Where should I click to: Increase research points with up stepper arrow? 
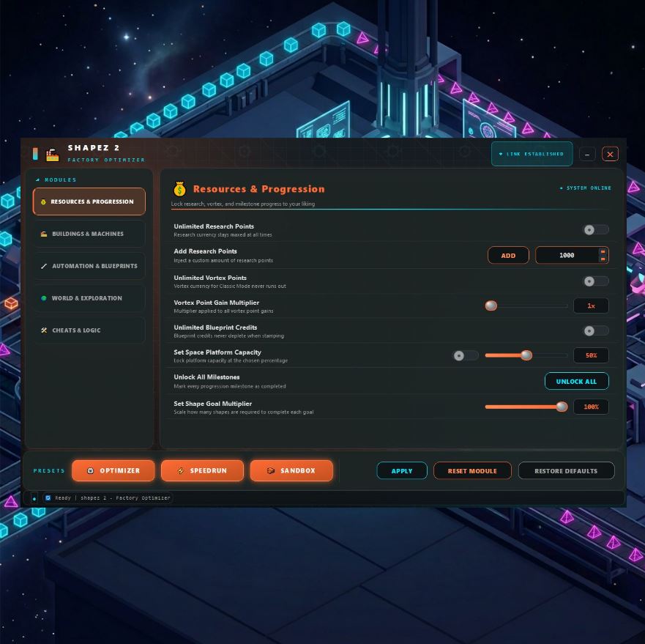point(603,251)
